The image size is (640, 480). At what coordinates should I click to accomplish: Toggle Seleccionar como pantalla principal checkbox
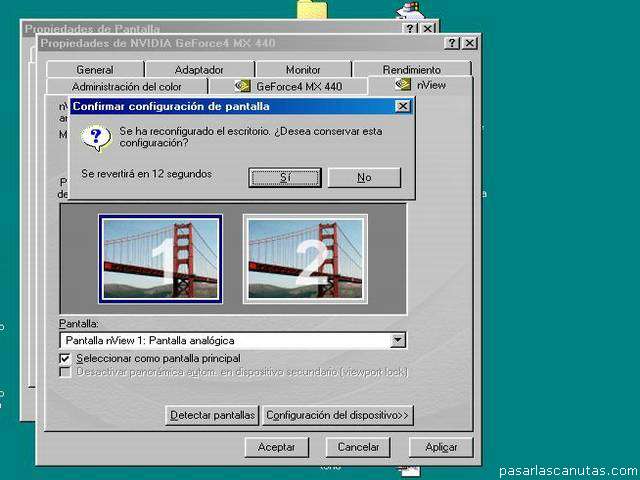(x=65, y=358)
